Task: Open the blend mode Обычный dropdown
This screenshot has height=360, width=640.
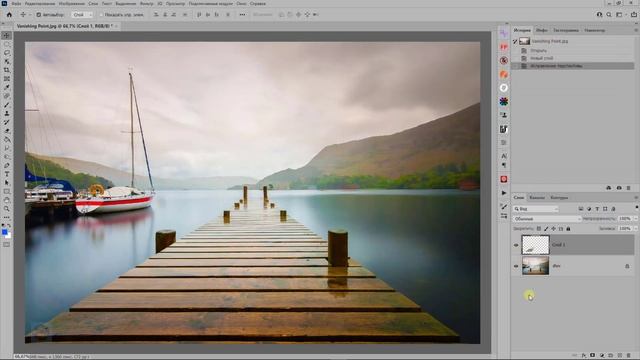Action: (547, 219)
